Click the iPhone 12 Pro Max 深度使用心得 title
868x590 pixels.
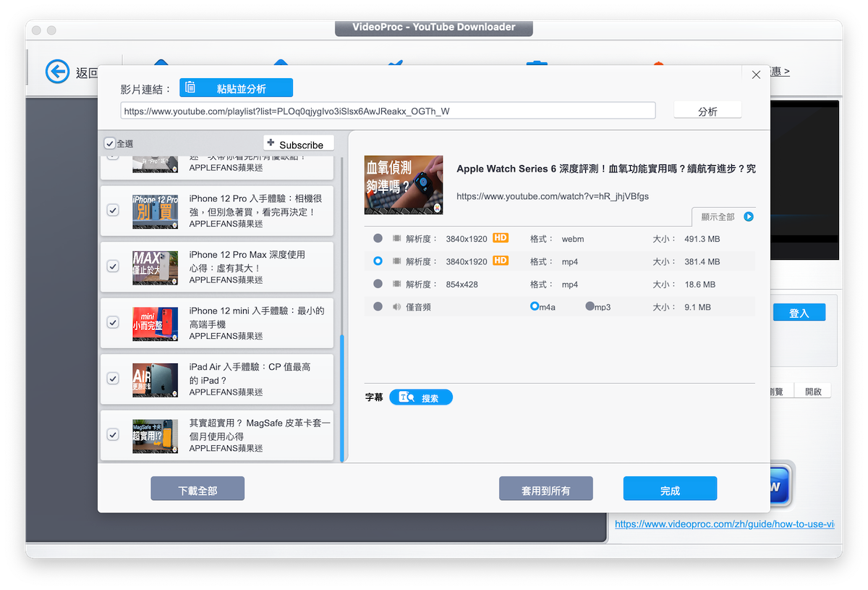coord(247,261)
